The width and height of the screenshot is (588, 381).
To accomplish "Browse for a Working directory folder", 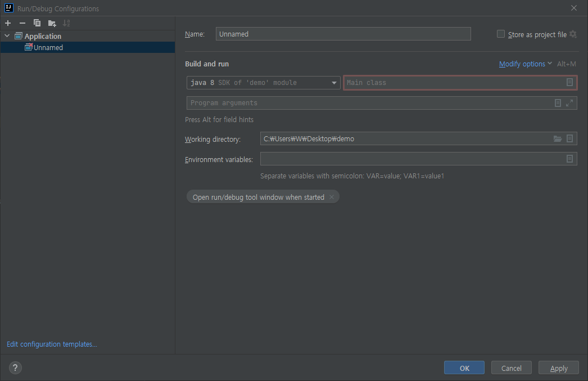I will 558,139.
